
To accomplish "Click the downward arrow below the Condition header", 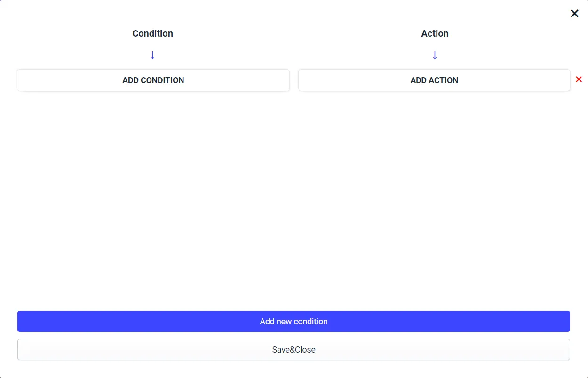I will click(152, 55).
